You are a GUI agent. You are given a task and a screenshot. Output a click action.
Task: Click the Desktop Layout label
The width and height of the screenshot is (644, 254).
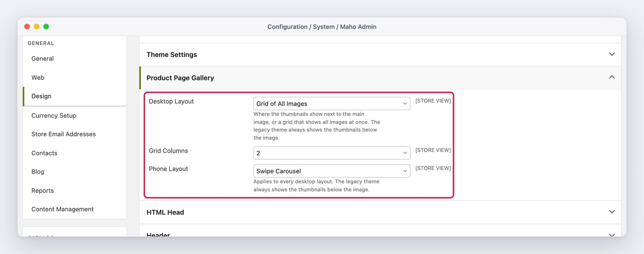pos(171,101)
